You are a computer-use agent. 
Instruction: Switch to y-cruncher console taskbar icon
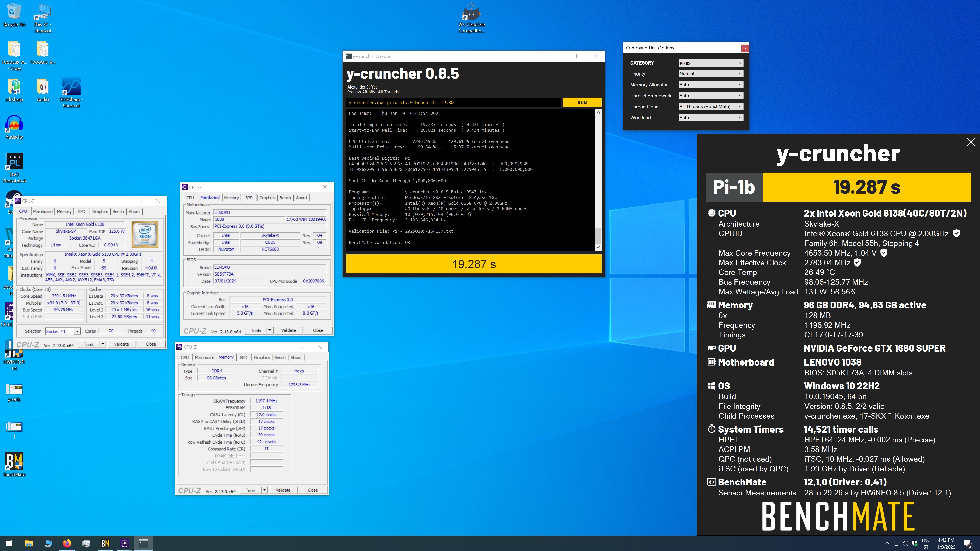click(143, 543)
